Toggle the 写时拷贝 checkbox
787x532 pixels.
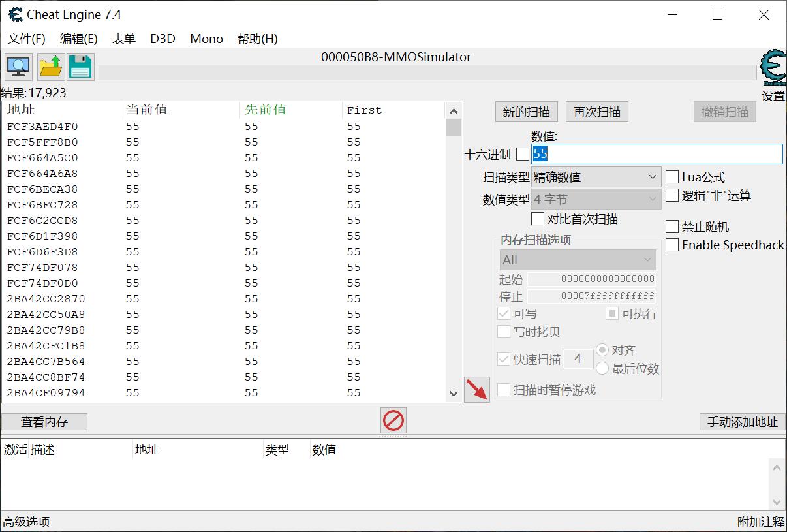[503, 332]
